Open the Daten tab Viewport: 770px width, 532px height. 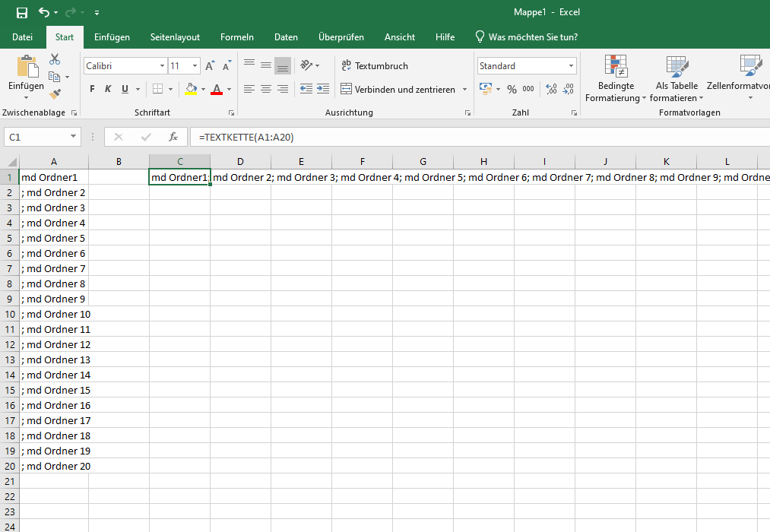click(286, 36)
